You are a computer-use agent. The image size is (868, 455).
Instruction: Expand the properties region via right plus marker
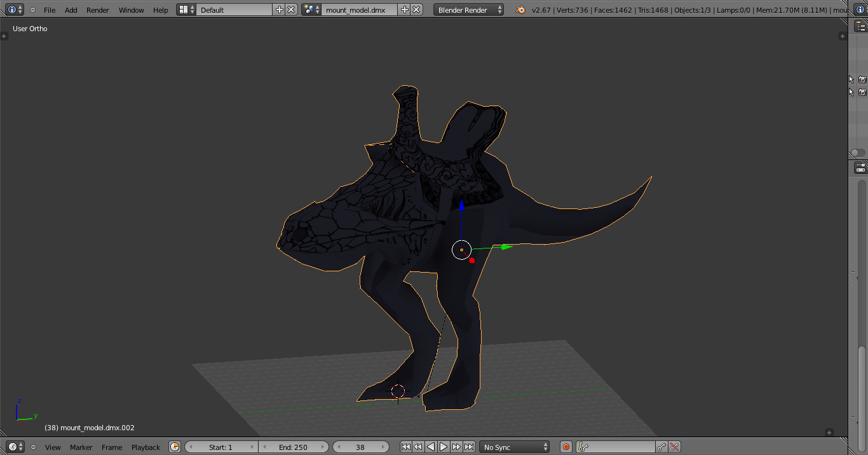click(x=843, y=36)
